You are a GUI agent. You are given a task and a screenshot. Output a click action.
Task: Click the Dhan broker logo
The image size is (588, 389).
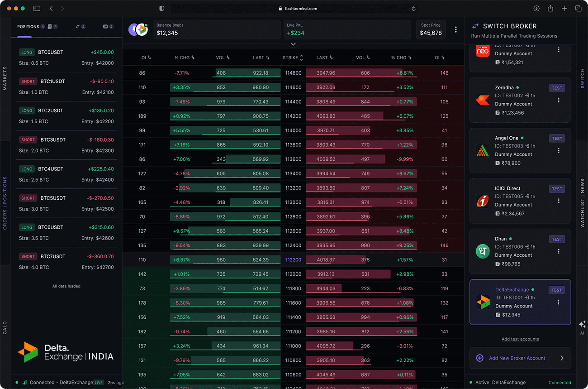pos(483,251)
